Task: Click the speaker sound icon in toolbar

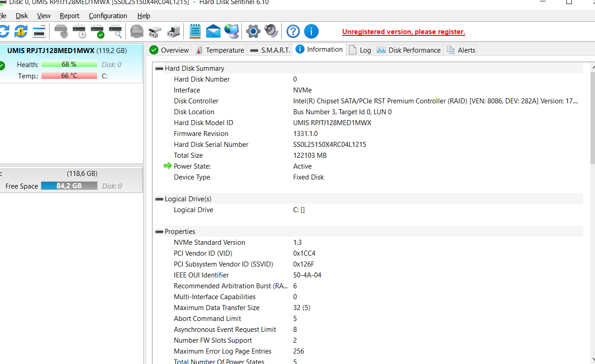Action: point(271,31)
